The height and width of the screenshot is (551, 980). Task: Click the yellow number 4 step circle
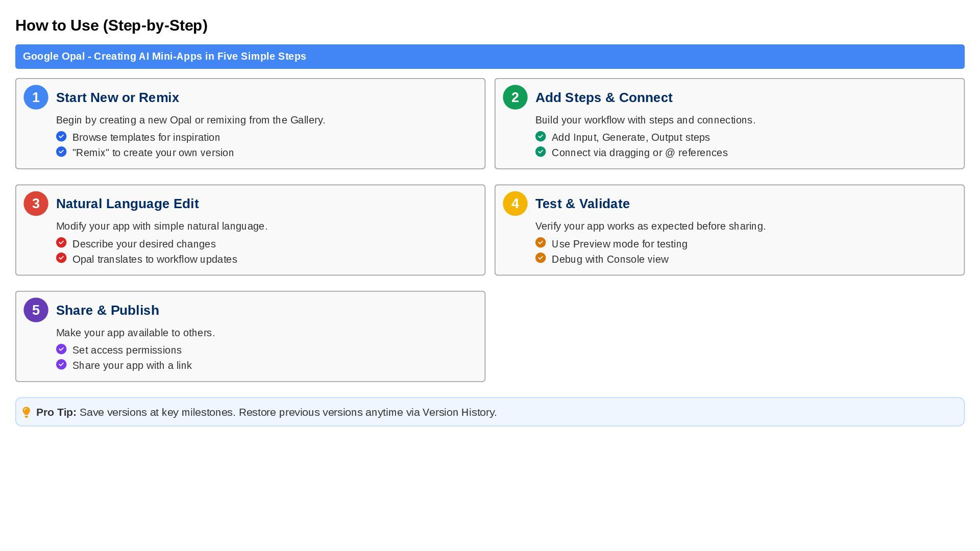point(515,204)
